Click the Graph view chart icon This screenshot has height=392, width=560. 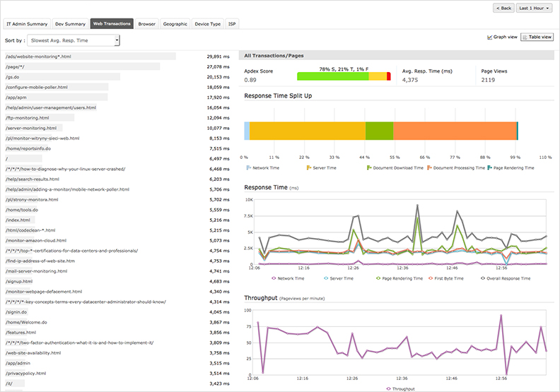[490, 37]
